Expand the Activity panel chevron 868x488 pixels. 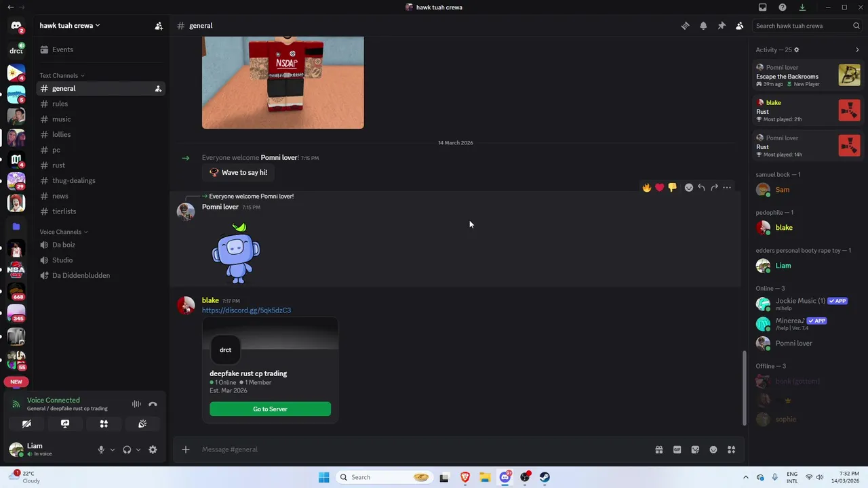pos(857,49)
